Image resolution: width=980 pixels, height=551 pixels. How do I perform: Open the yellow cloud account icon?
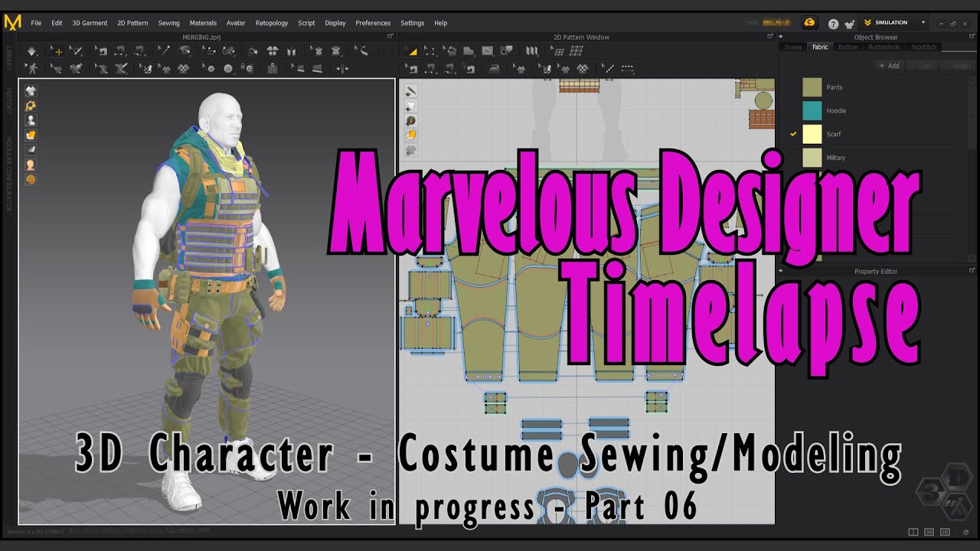pyautogui.click(x=809, y=23)
